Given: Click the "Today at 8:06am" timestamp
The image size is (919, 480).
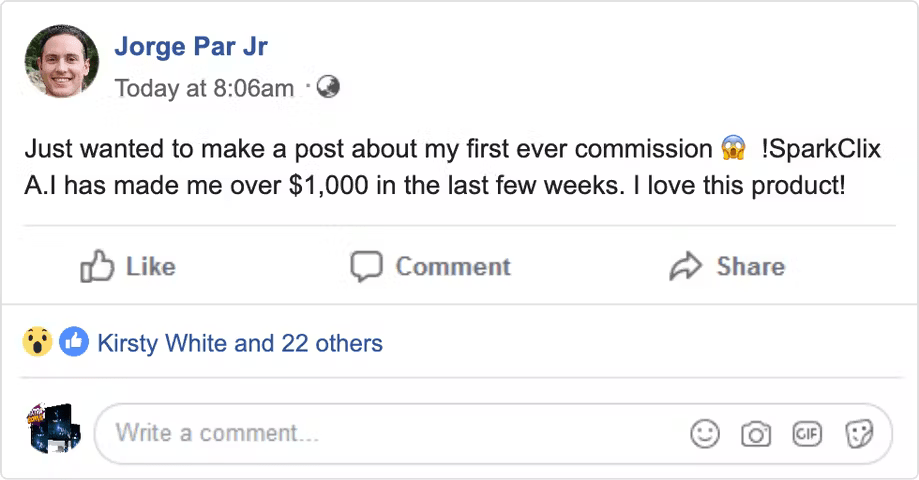Looking at the screenshot, I should pos(205,88).
